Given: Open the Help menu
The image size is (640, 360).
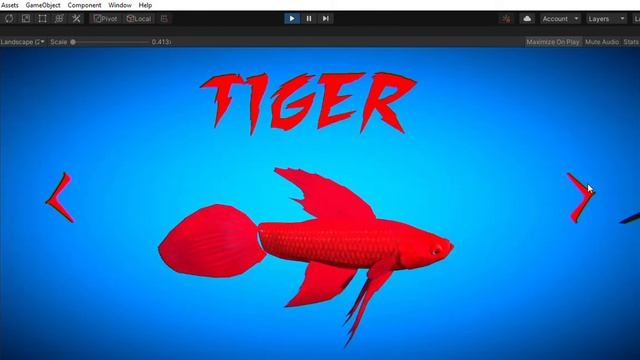Looking at the screenshot, I should [x=145, y=5].
